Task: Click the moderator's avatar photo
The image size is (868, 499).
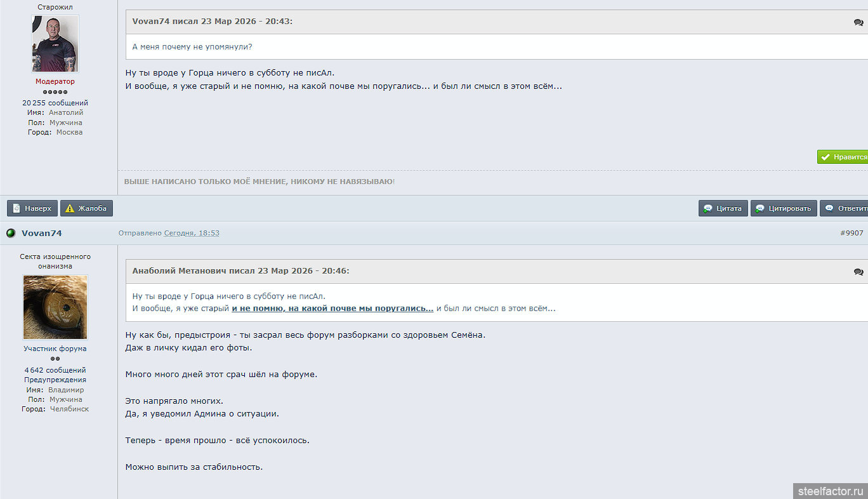Action: (55, 44)
